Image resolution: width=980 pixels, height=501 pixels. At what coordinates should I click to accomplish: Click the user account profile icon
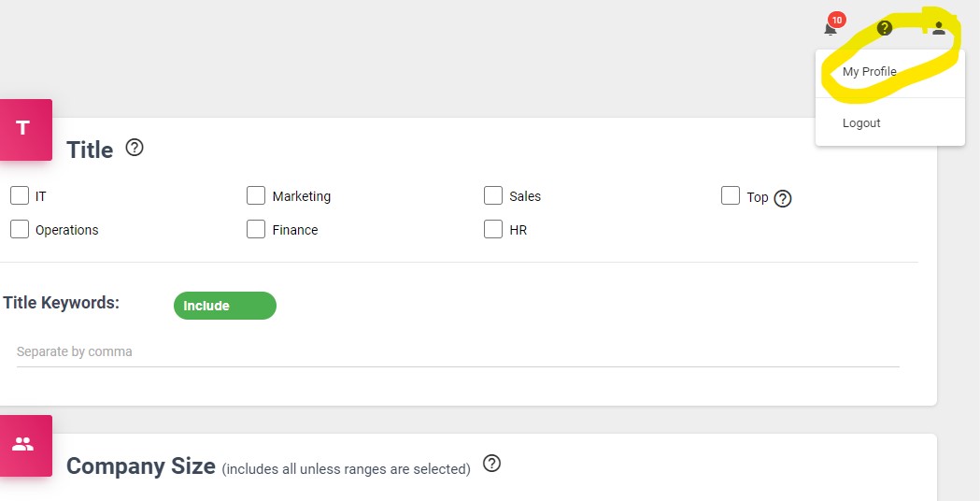coord(939,27)
